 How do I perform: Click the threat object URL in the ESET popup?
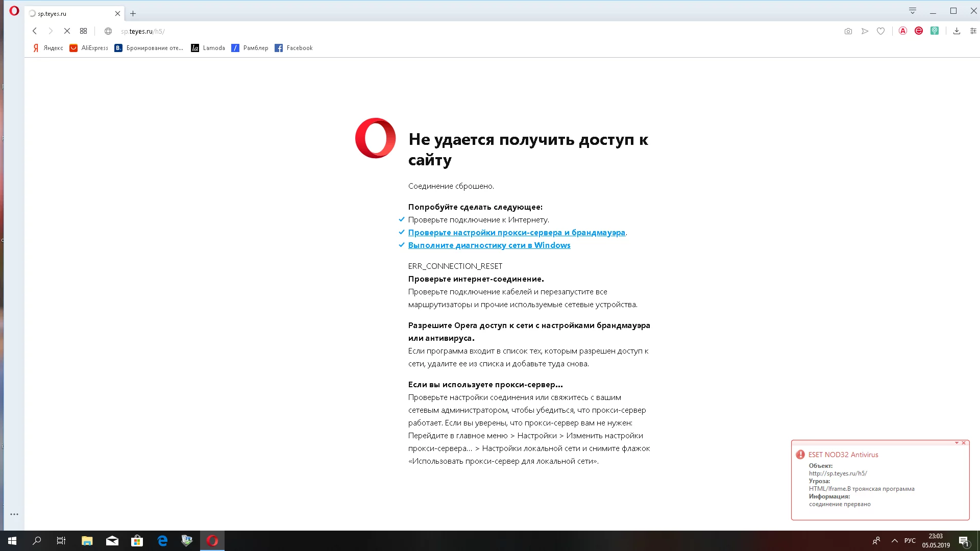pyautogui.click(x=838, y=473)
